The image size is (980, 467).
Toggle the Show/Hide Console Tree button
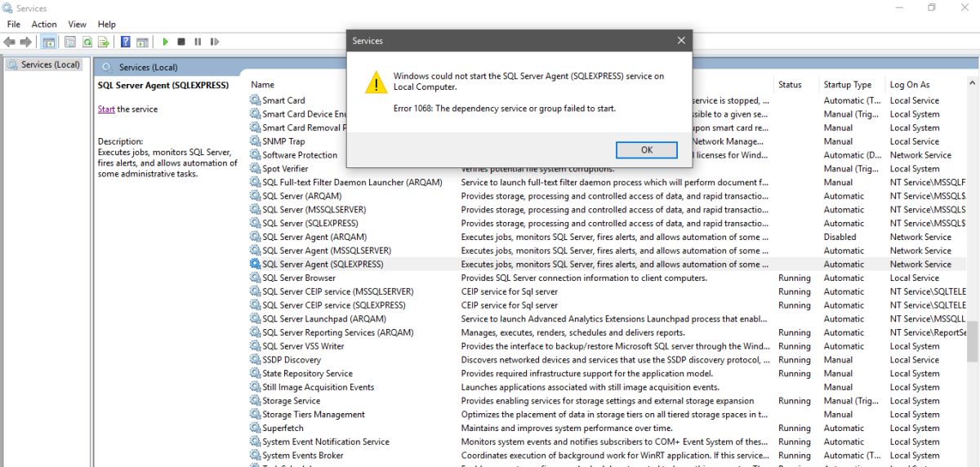coord(49,42)
